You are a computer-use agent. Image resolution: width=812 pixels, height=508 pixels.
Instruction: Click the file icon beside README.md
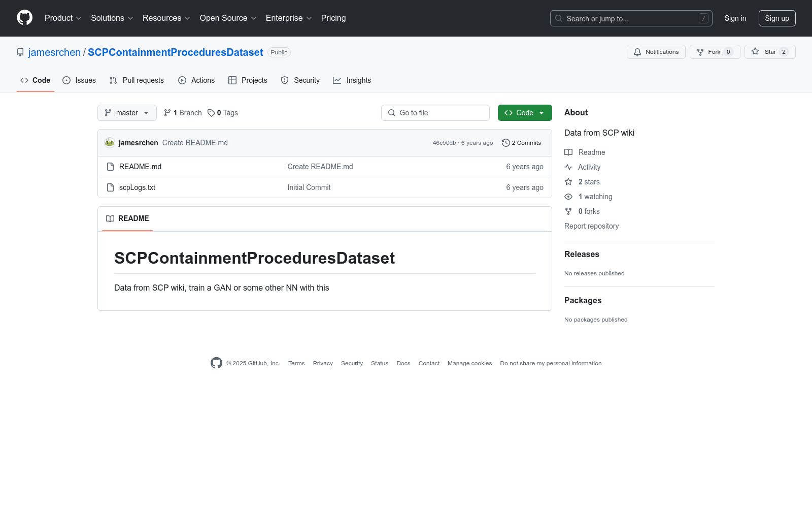(x=110, y=167)
